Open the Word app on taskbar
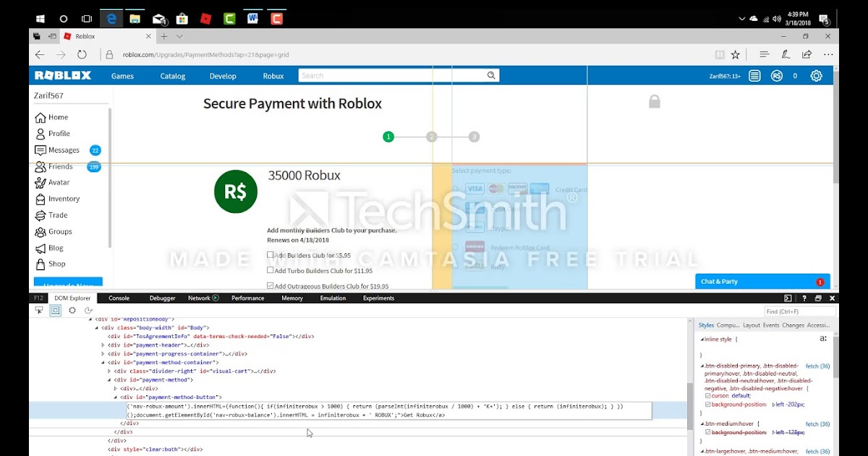This screenshot has height=456, width=868. [252, 19]
